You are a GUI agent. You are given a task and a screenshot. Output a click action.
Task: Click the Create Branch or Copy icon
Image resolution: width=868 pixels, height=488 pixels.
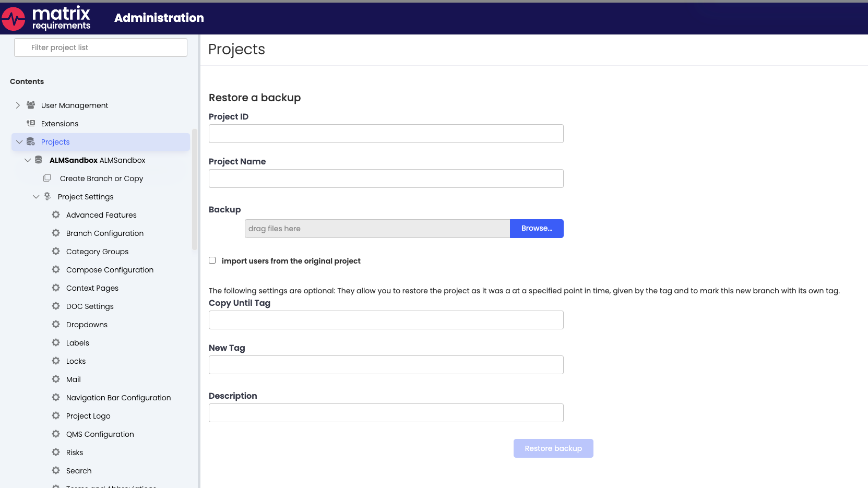47,178
